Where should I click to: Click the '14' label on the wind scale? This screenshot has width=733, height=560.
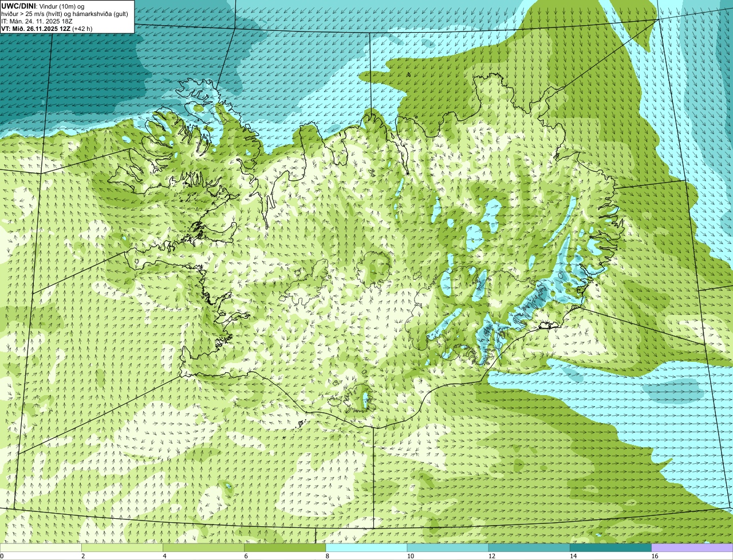pyautogui.click(x=573, y=556)
